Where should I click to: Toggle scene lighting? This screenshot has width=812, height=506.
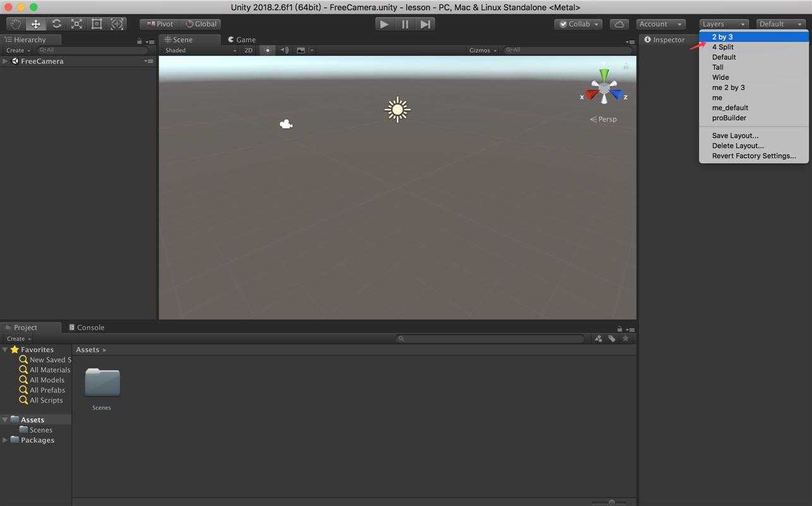coord(267,50)
